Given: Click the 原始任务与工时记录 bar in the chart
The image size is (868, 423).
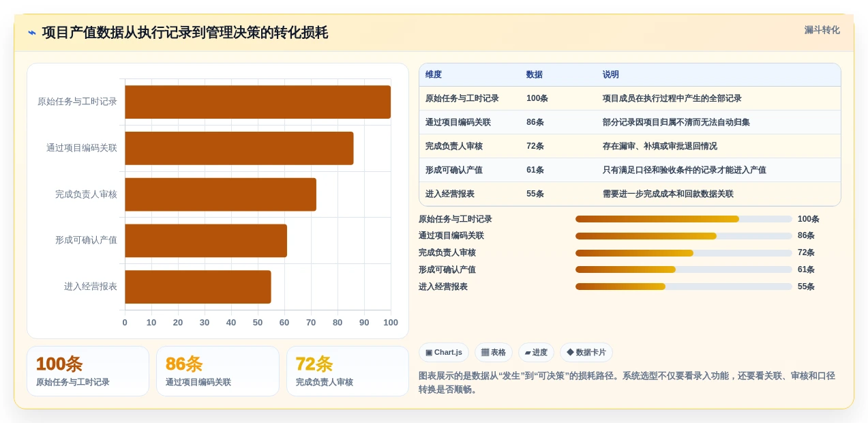Looking at the screenshot, I should tap(258, 102).
